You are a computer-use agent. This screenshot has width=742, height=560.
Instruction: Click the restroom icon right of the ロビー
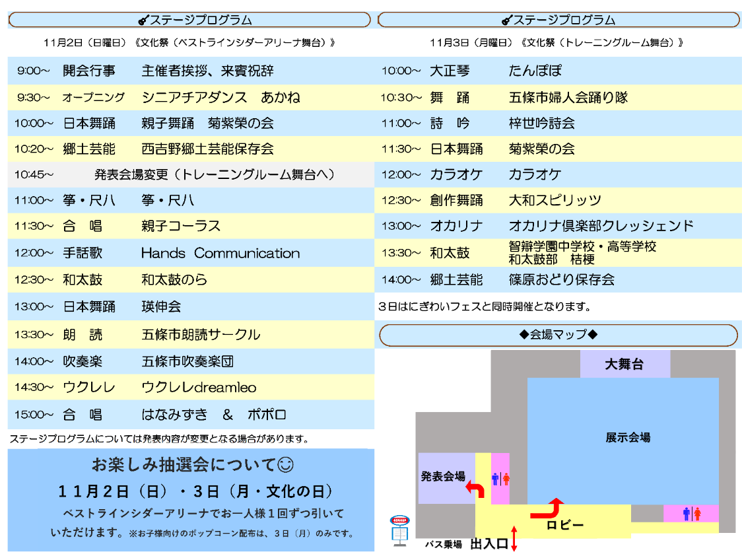click(x=691, y=513)
